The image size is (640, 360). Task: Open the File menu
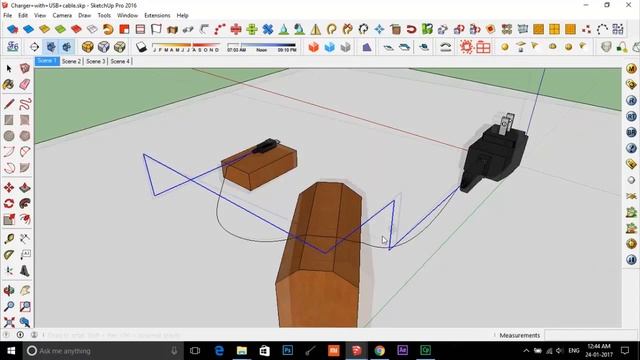coord(7,16)
